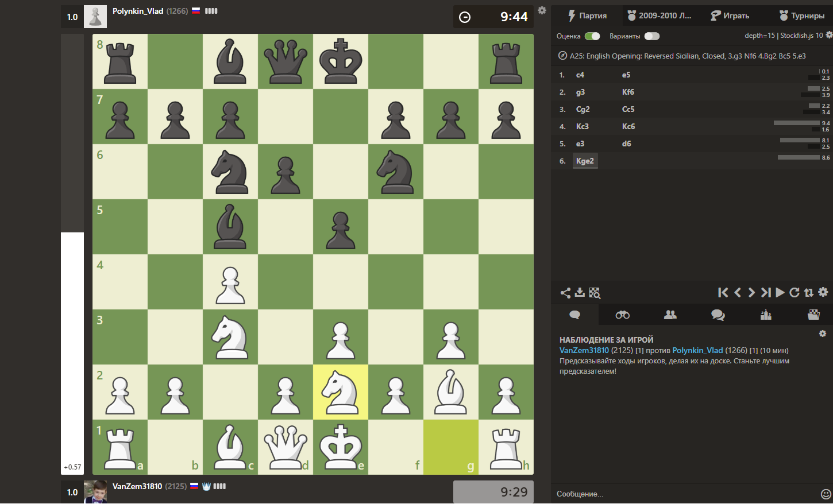Open the VanZem31810 profile link in chat
Image resolution: width=833 pixels, height=504 pixels.
[584, 350]
